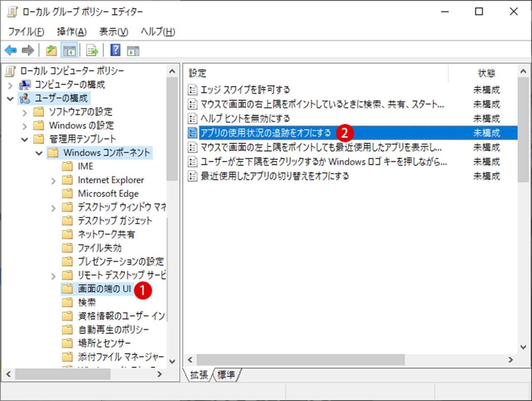Click settings list vertical scrollbar up arrow
Screen dimensions: 532x401
click(523, 71)
